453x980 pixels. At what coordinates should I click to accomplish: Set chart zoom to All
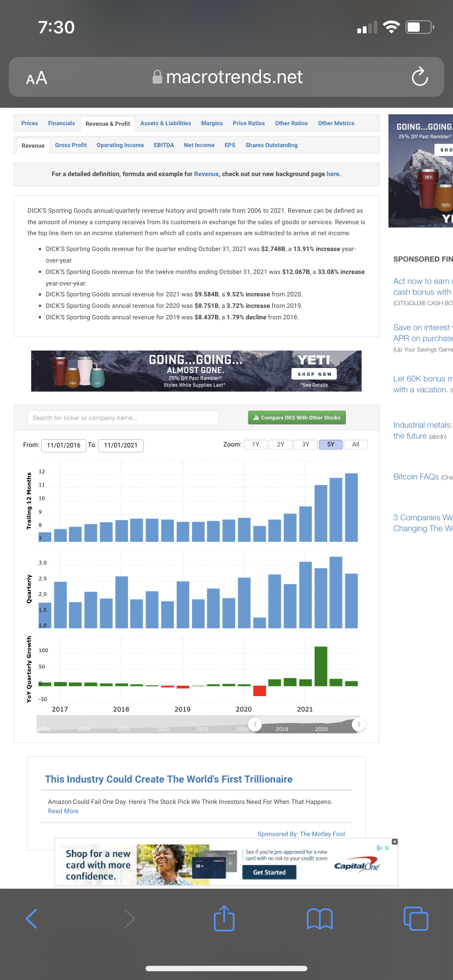356,445
